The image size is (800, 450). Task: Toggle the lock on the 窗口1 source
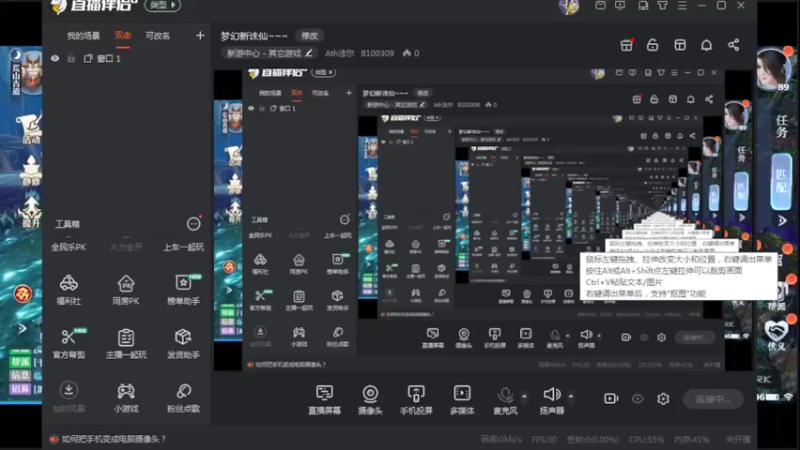tap(71, 59)
